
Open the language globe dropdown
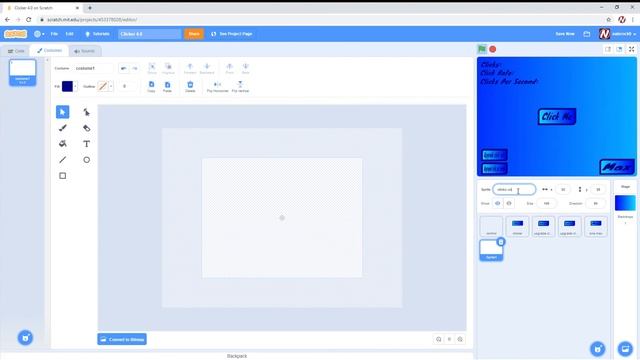[x=39, y=34]
